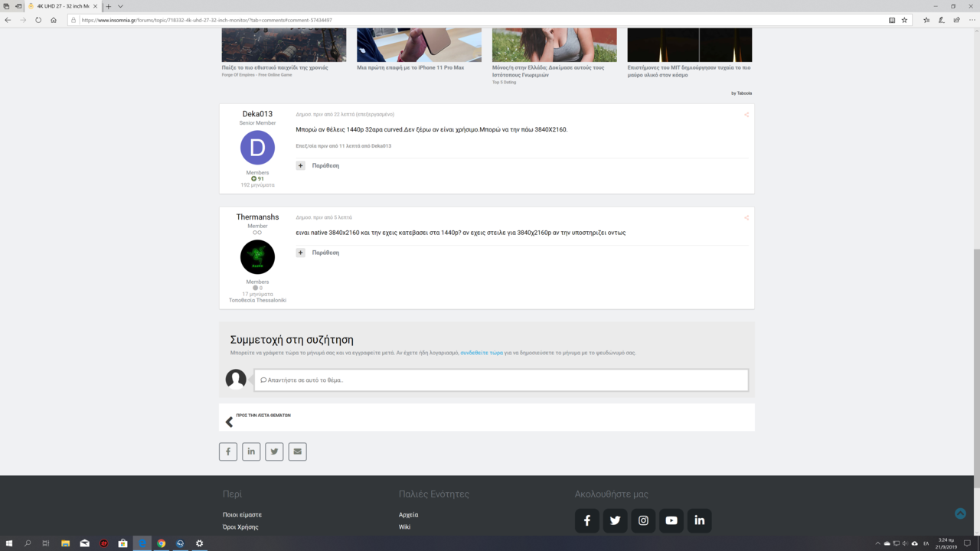Quote Deka013's post via Παράθεση
Viewport: 980px width, 551px height.
pyautogui.click(x=325, y=165)
